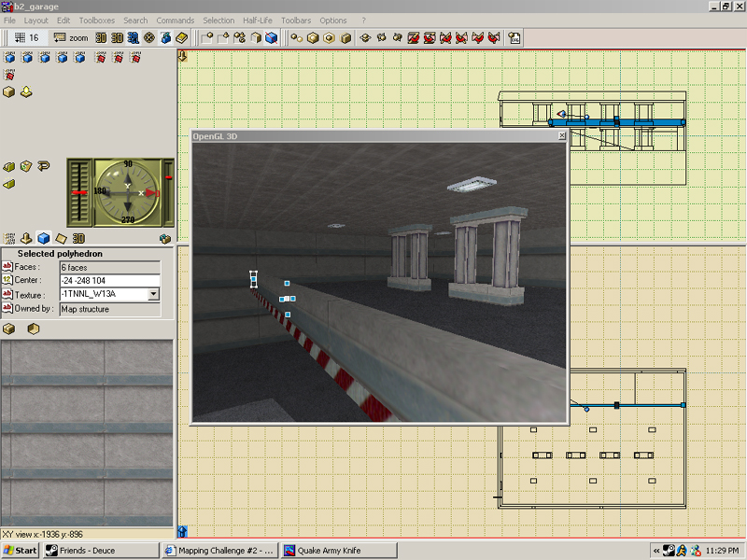
Task: Click the Windows Start button
Action: (20, 551)
